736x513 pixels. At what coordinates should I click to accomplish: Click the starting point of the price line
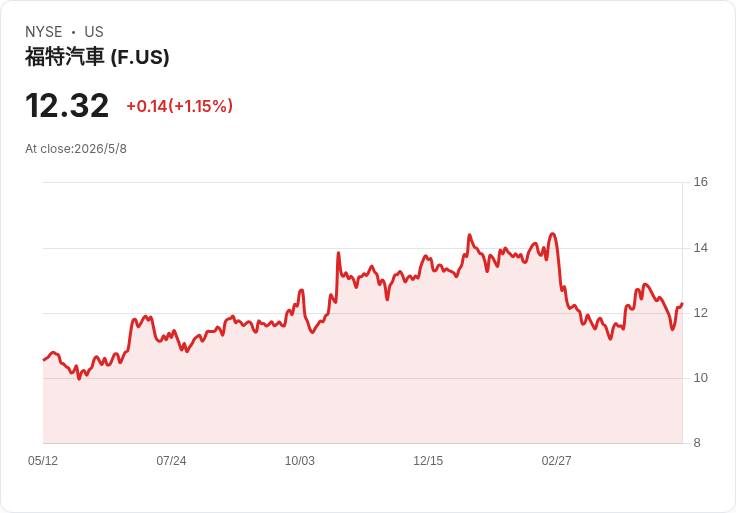coord(44,360)
